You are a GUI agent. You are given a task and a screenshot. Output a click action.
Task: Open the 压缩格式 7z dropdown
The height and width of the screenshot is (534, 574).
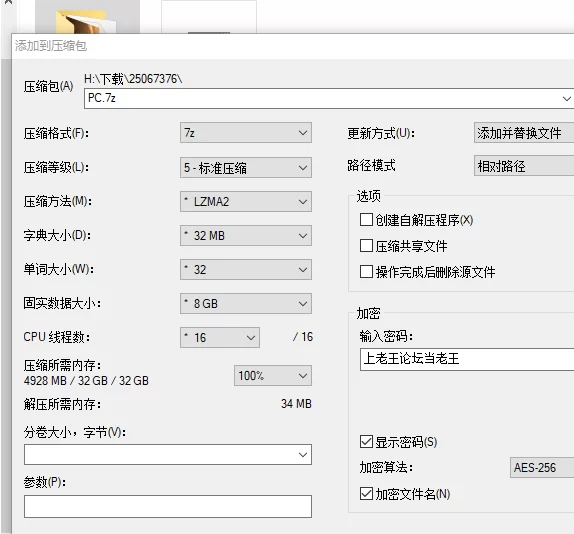tap(246, 132)
